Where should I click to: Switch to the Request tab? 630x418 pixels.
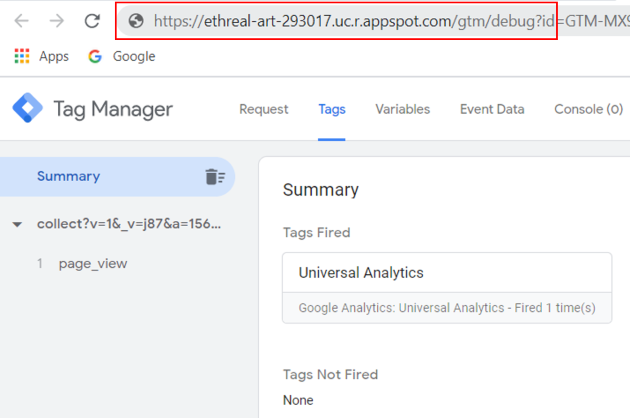pos(264,109)
